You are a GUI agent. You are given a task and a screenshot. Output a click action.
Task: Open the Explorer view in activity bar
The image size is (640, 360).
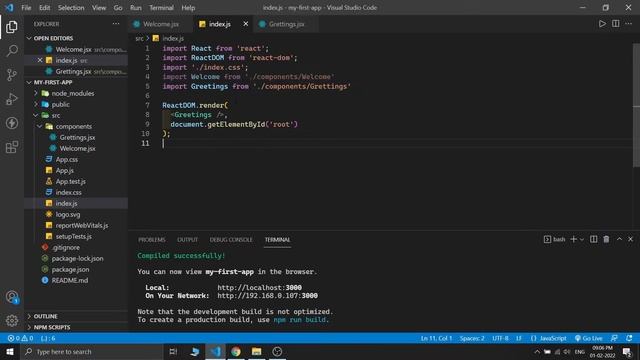12,27
